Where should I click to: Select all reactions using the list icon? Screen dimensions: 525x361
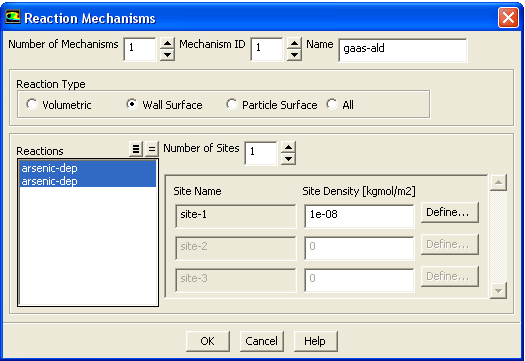click(x=136, y=149)
